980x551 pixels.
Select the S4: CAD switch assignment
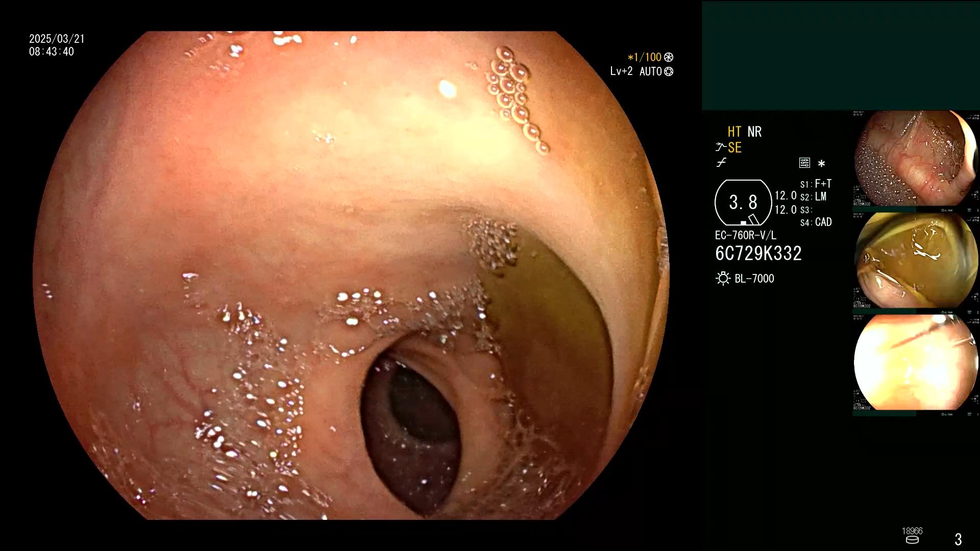816,222
